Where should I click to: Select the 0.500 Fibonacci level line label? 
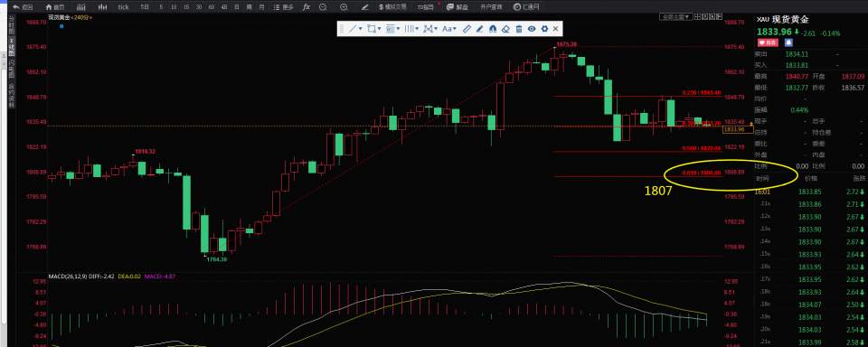[701, 148]
